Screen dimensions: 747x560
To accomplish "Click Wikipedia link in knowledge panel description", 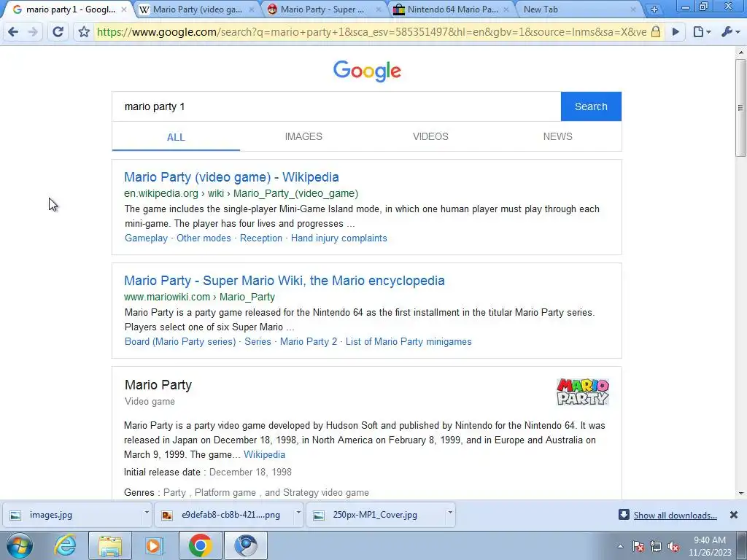I will pyautogui.click(x=264, y=455).
